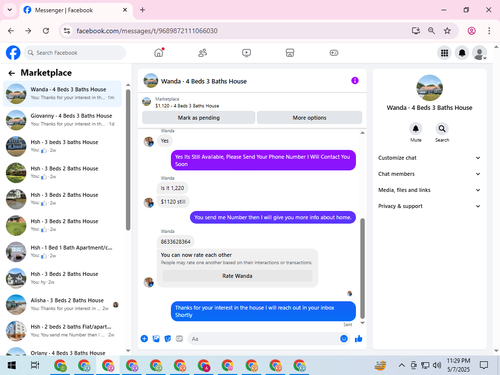Open Chrome three-dot menu
This screenshot has height=375, width=500.
point(489,31)
